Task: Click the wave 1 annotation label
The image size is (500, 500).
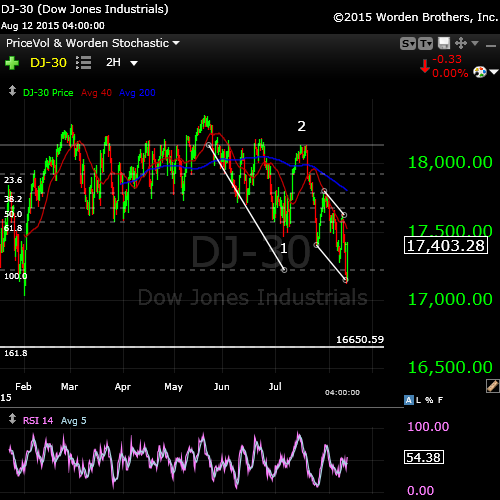Action: pyautogui.click(x=284, y=248)
